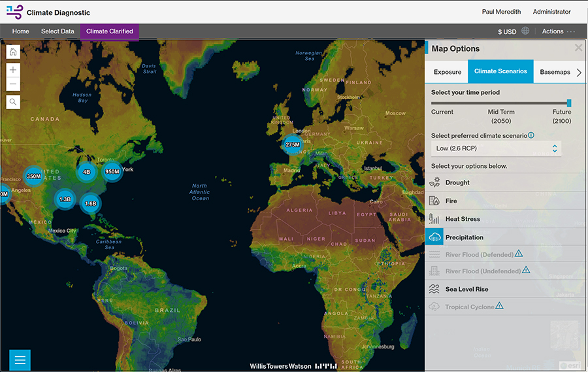
Task: Click the map home extent icon
Action: click(x=13, y=53)
